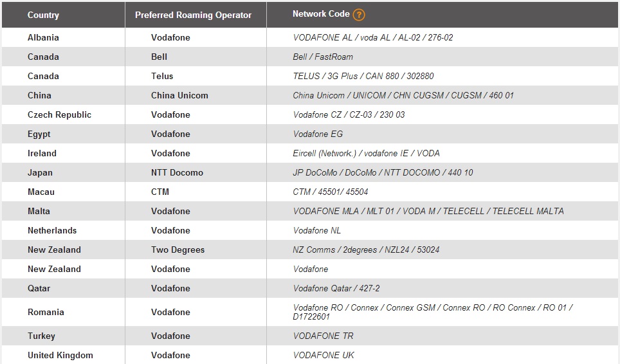Click the Preferred Roaming Operator column header
620x364 pixels.
point(193,15)
